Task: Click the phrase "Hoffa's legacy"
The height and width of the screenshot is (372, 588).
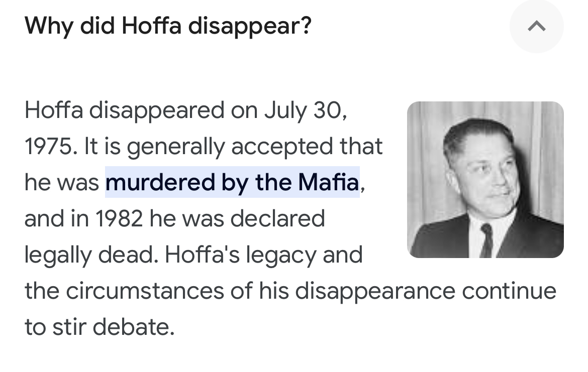Action: point(240,255)
